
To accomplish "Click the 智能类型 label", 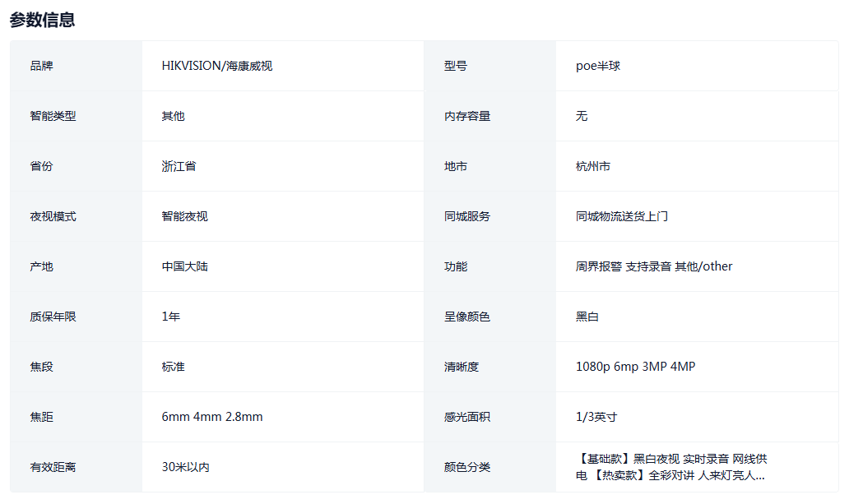I will (x=53, y=116).
